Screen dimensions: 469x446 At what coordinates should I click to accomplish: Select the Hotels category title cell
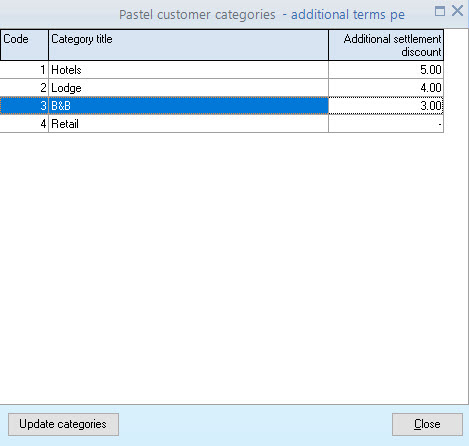tap(188, 70)
